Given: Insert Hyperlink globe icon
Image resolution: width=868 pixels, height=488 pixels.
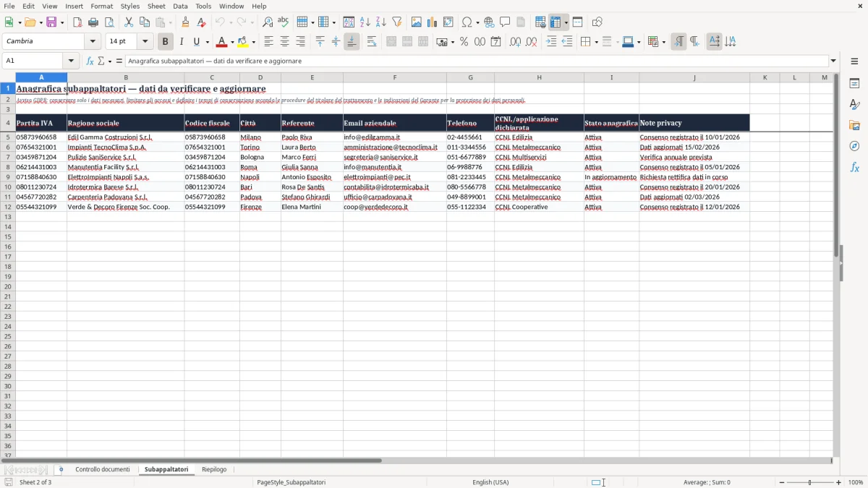Looking at the screenshot, I should click(x=490, y=22).
